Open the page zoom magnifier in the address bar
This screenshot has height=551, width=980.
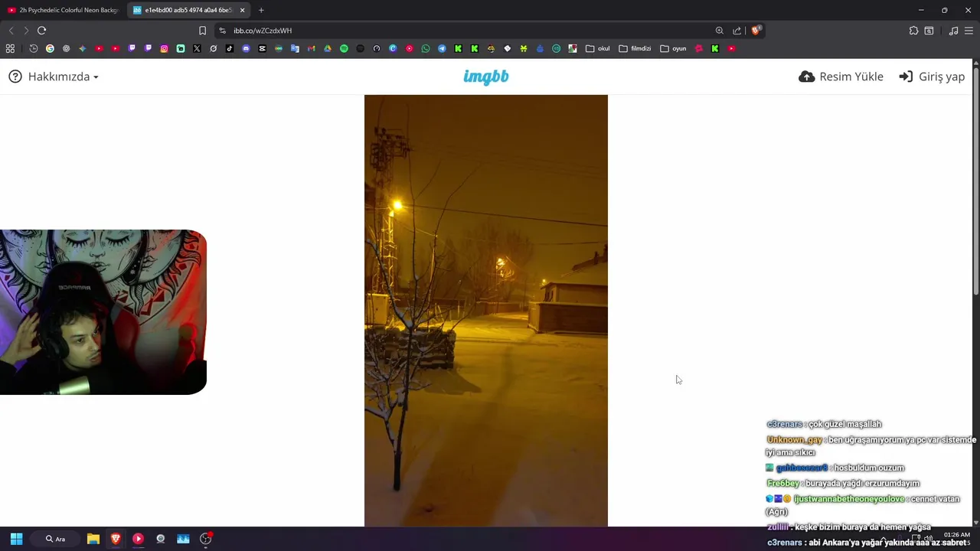pos(720,31)
